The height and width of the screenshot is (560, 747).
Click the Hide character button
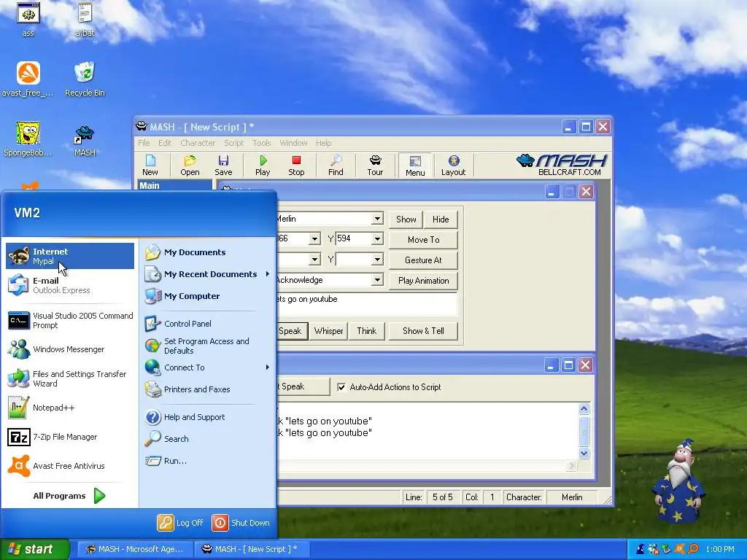coord(441,219)
